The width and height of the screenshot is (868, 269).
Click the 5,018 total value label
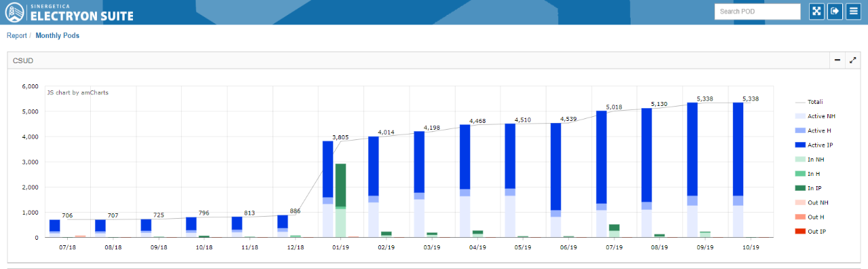(x=614, y=107)
